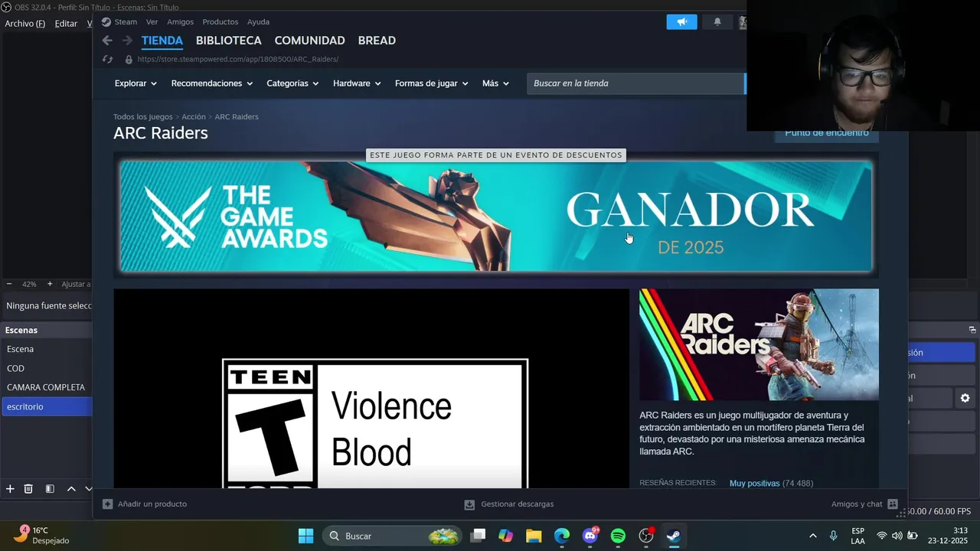Click the Añadir un producto plus icon
The height and width of the screenshot is (551, 980).
[x=108, y=504]
